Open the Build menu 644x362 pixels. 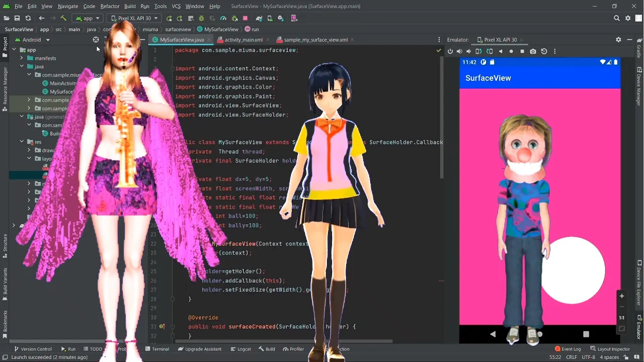(130, 6)
